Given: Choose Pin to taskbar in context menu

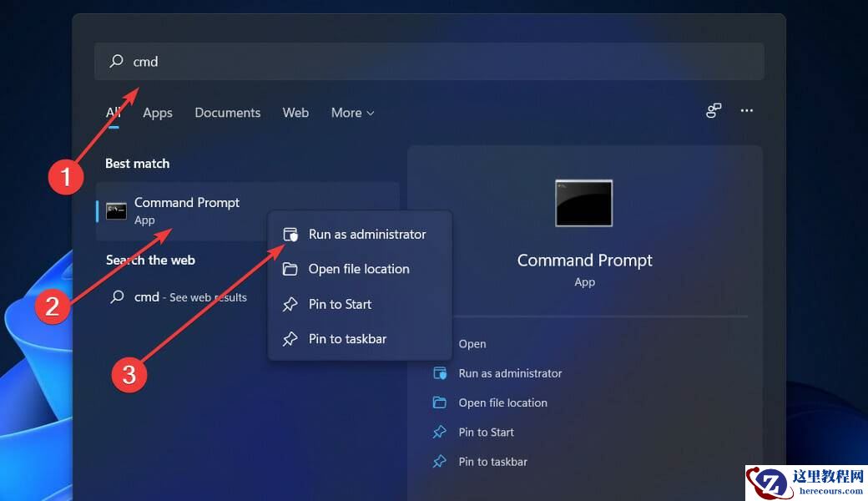Looking at the screenshot, I should point(360,339).
